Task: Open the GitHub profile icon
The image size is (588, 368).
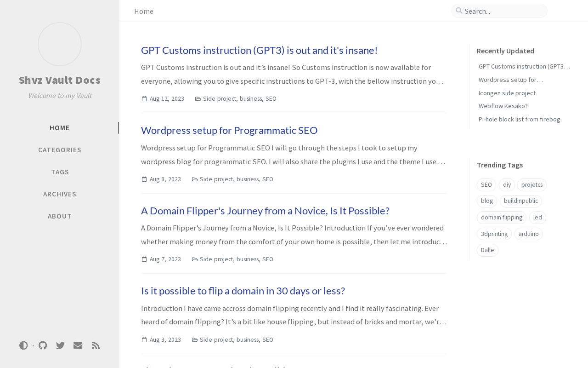Action: [43, 345]
